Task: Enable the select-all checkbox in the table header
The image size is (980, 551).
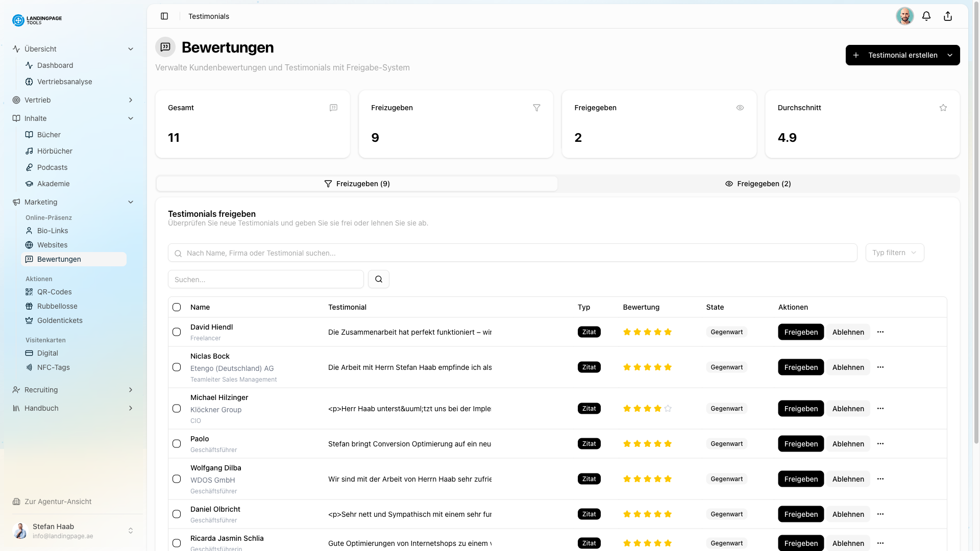Action: tap(177, 307)
